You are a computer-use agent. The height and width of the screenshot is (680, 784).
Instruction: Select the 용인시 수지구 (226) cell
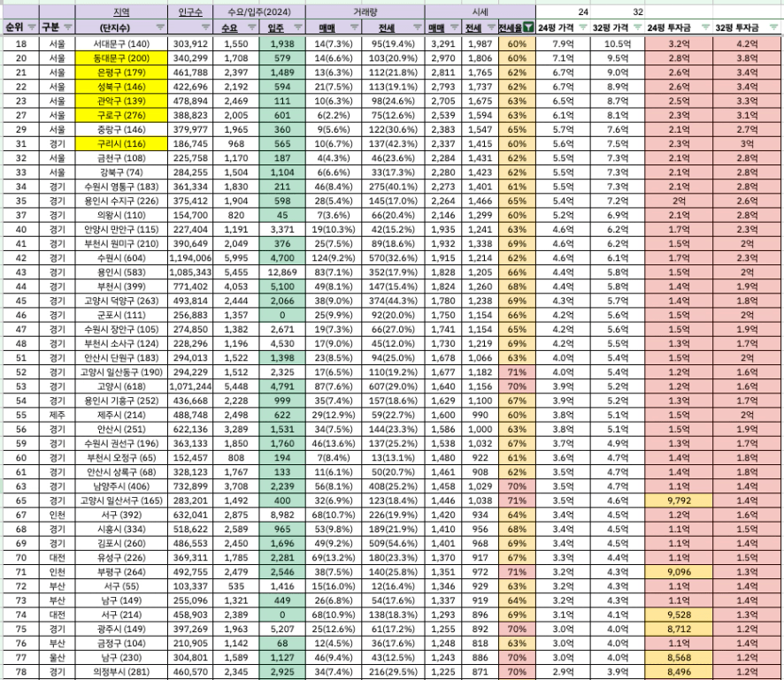click(121, 201)
